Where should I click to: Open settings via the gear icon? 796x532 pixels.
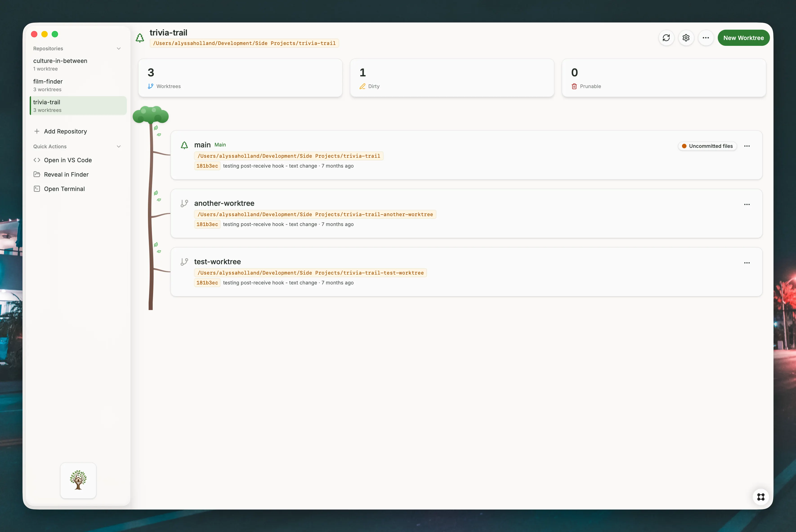(686, 38)
